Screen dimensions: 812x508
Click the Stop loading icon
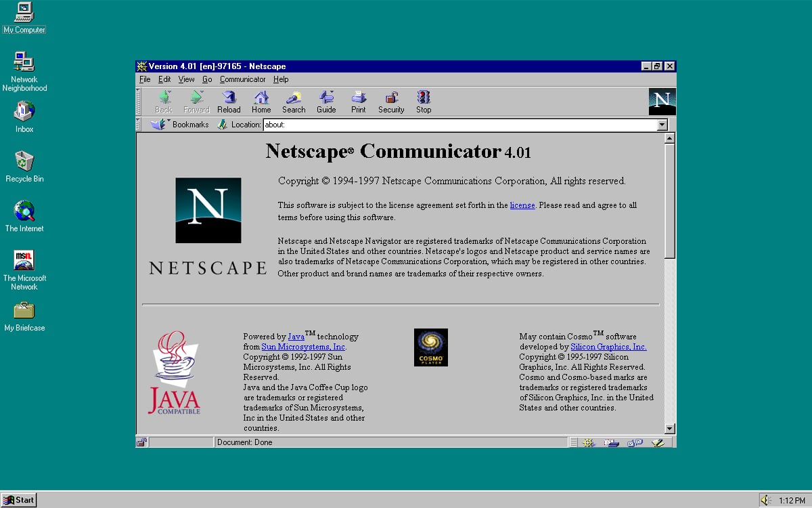[x=423, y=101]
